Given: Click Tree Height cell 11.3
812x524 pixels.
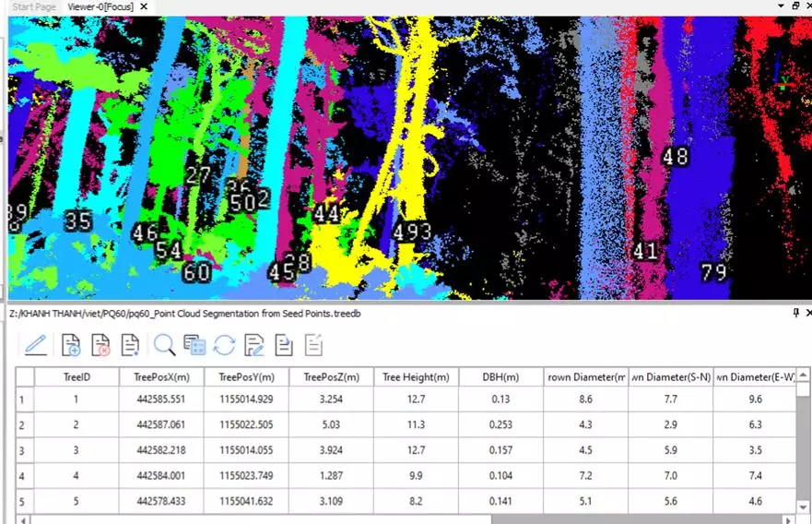Looking at the screenshot, I should tap(417, 424).
